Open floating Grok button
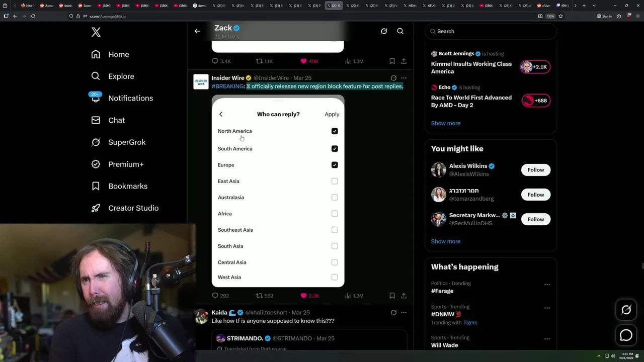The height and width of the screenshot is (362, 644). point(626,310)
